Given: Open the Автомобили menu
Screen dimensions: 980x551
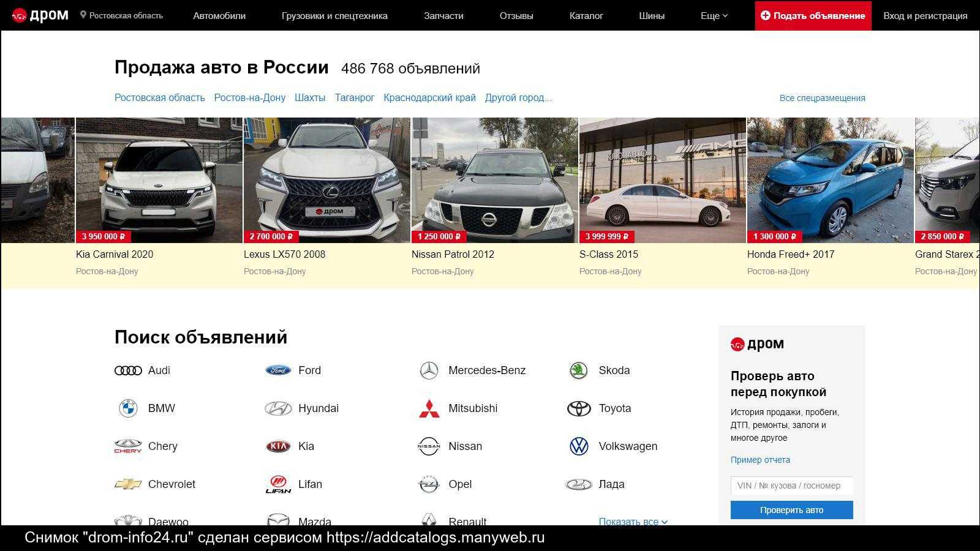Looking at the screenshot, I should [219, 16].
